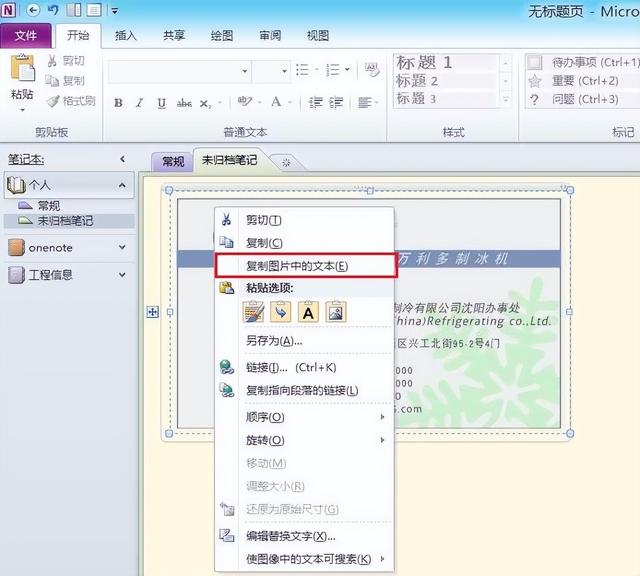
Task: Click the Back arrow in quick access toolbar
Action: pyautogui.click(x=33, y=10)
